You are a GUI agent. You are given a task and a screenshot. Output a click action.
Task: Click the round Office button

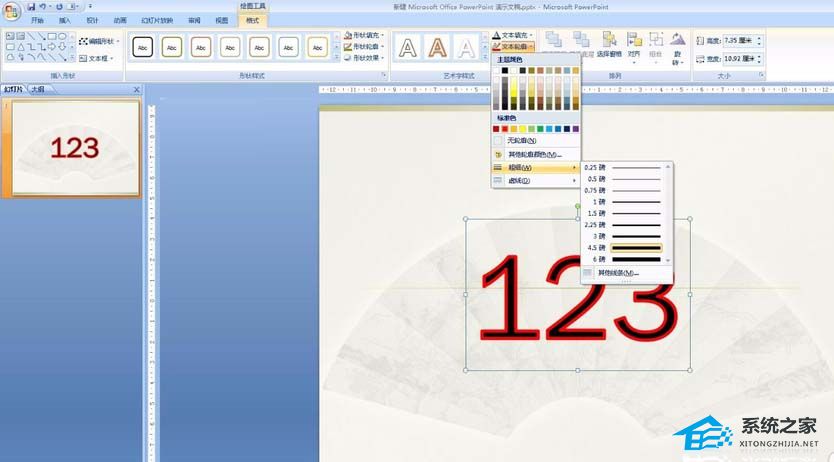pyautogui.click(x=11, y=11)
